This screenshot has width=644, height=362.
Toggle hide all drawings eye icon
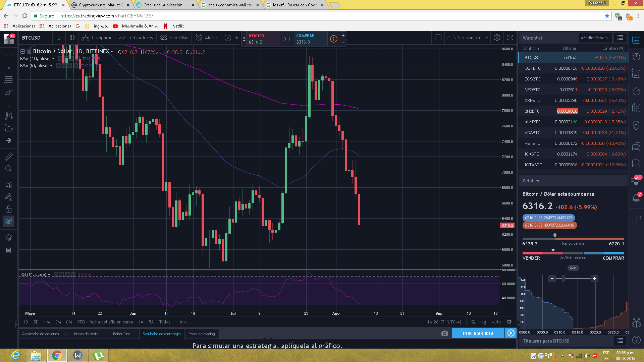(x=9, y=221)
